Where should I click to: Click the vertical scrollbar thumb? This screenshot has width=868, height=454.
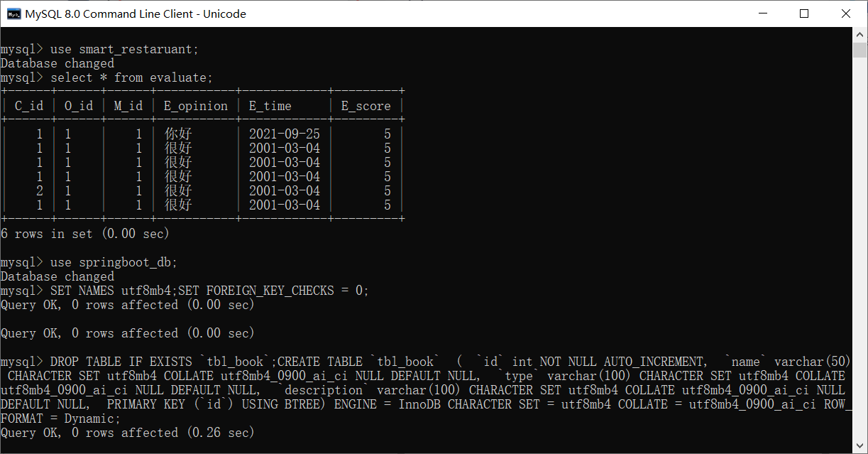pyautogui.click(x=860, y=50)
